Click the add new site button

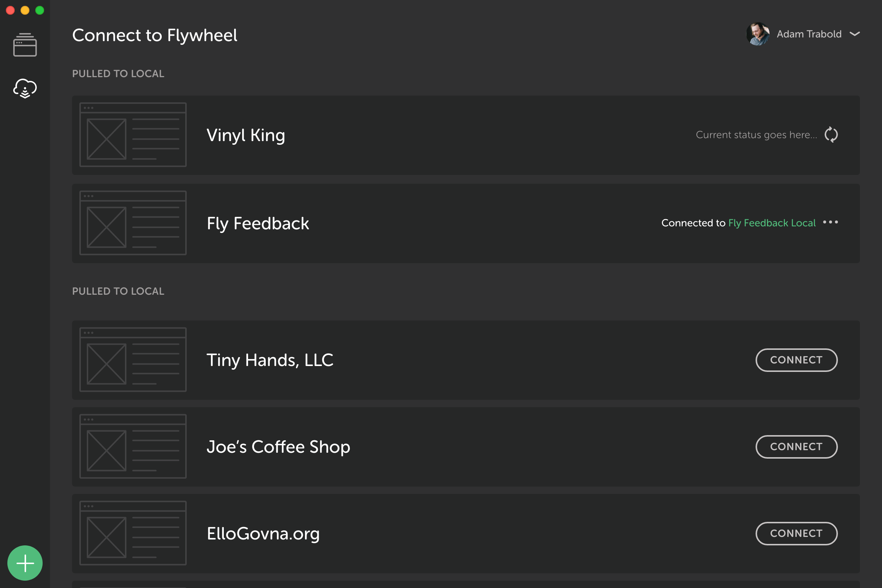26,562
